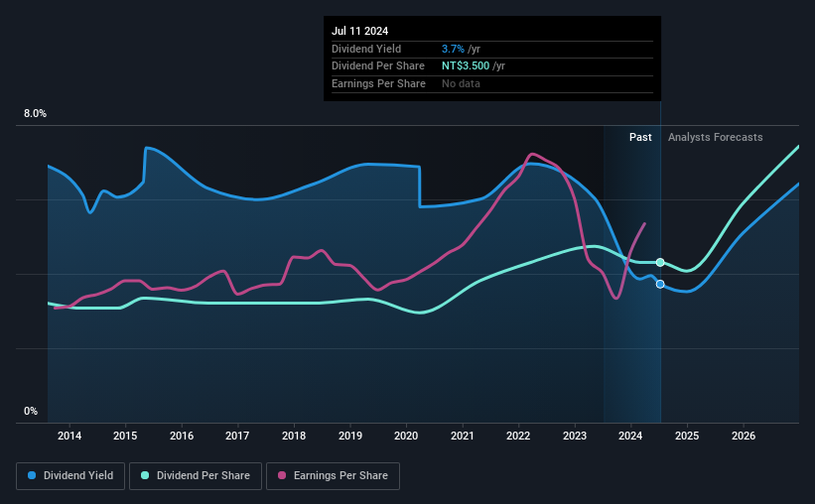Select the teal Dividend Per Share data point marker
815x504 pixels.
coord(660,262)
